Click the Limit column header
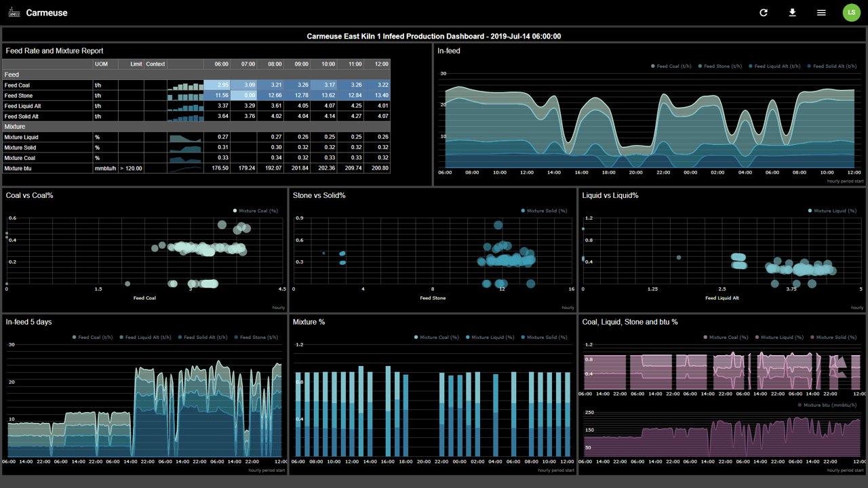Screen dimensions: 868x488 131,64
